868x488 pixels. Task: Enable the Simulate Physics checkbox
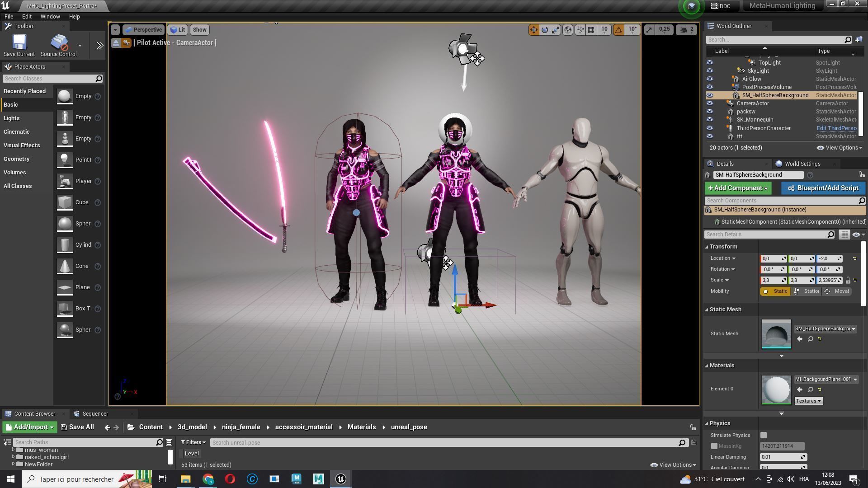click(x=764, y=435)
